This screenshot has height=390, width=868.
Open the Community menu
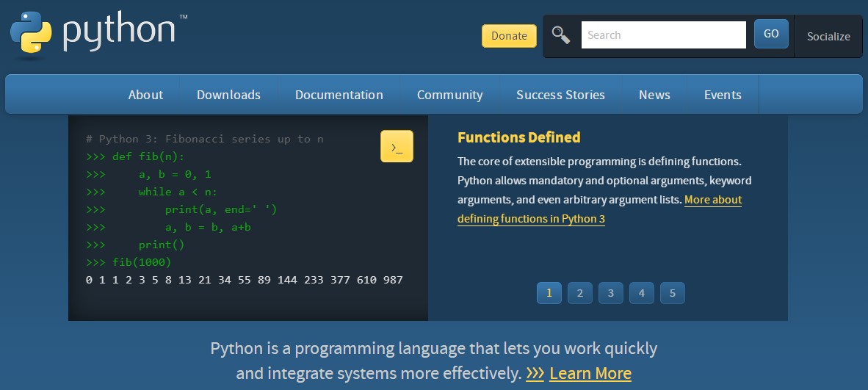click(x=449, y=95)
